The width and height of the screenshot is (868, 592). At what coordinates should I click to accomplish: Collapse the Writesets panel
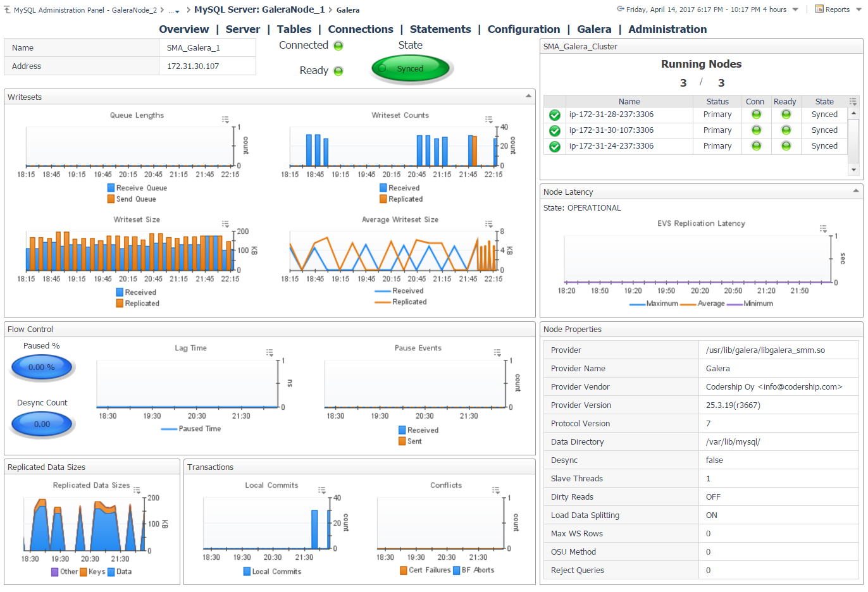click(529, 96)
